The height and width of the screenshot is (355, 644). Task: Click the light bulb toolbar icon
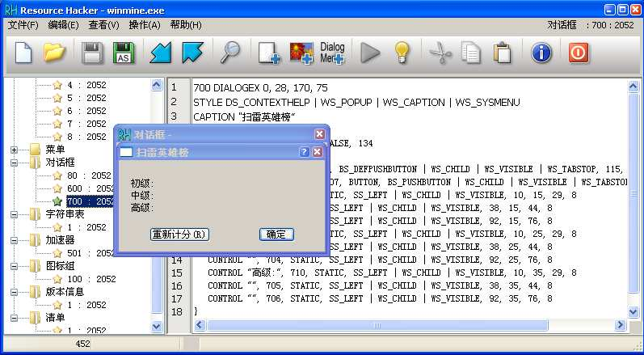click(x=402, y=53)
